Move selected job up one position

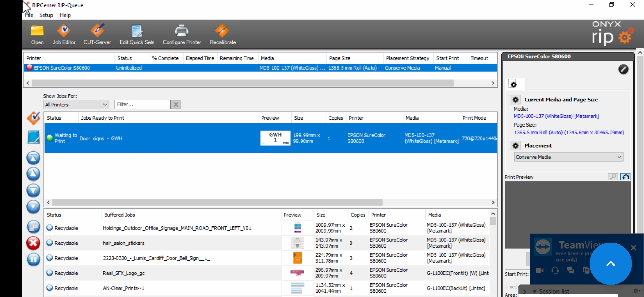click(x=33, y=174)
